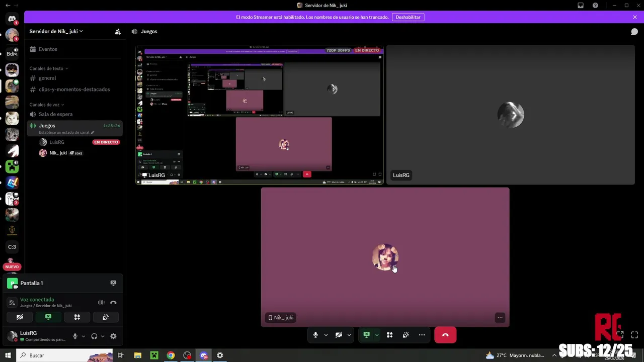Screen dimensions: 644x362
Task: Open soundboard from the call control bar
Action: [406, 335]
